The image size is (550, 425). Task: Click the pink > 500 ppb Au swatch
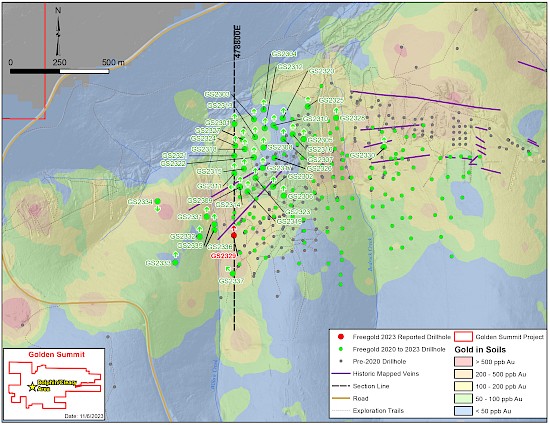tap(463, 362)
